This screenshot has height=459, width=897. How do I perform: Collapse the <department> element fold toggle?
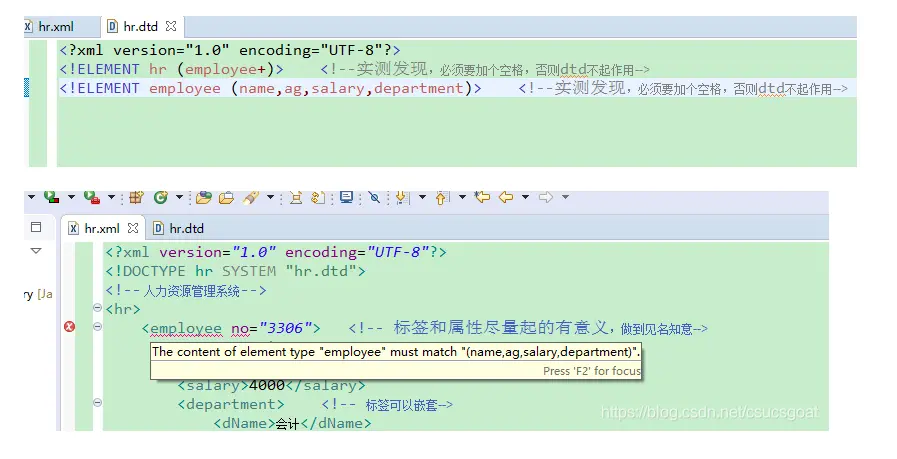[97, 403]
